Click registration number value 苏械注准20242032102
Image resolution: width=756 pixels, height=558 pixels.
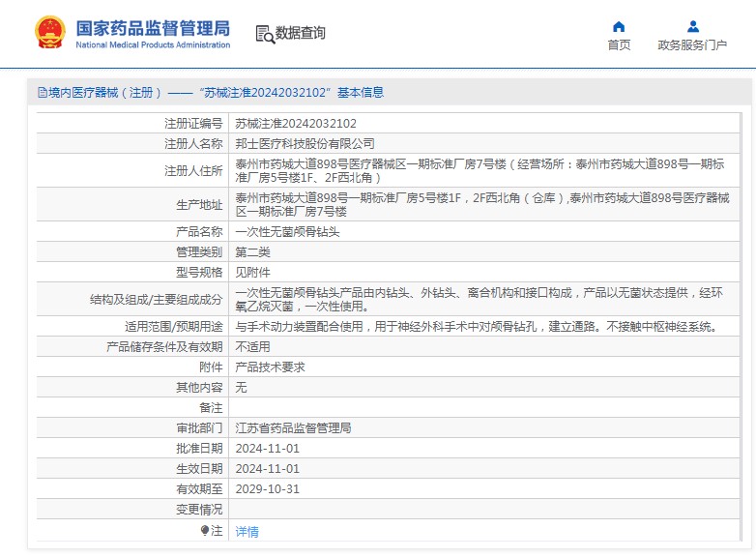296,124
